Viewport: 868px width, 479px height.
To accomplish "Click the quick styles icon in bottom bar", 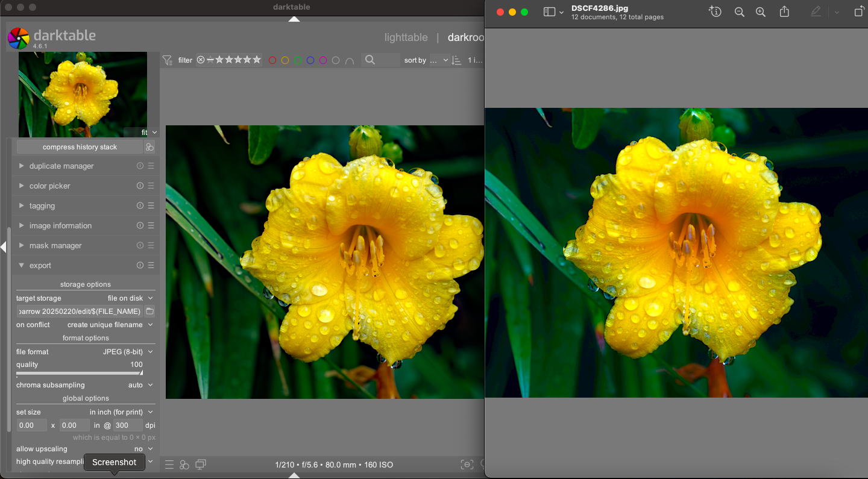I will [x=184, y=465].
